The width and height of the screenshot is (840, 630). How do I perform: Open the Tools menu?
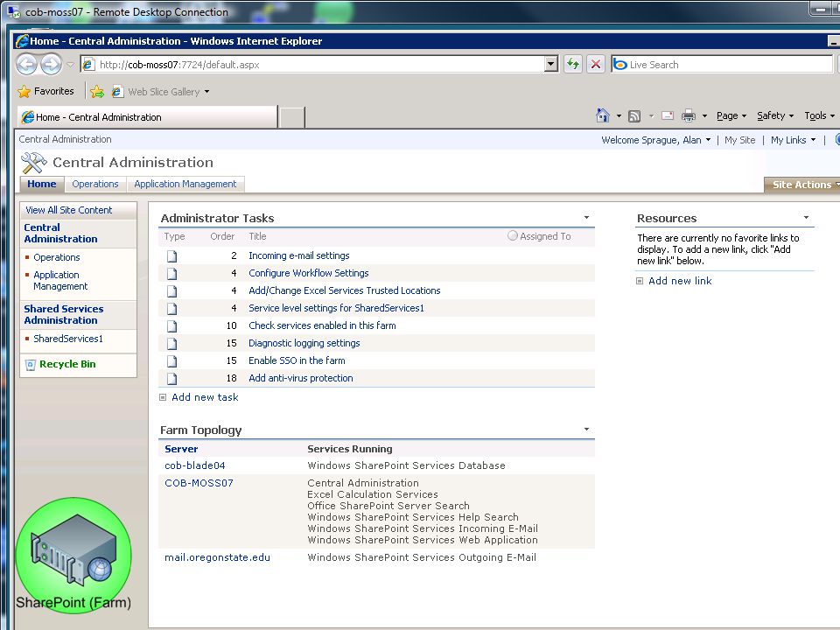click(x=819, y=115)
